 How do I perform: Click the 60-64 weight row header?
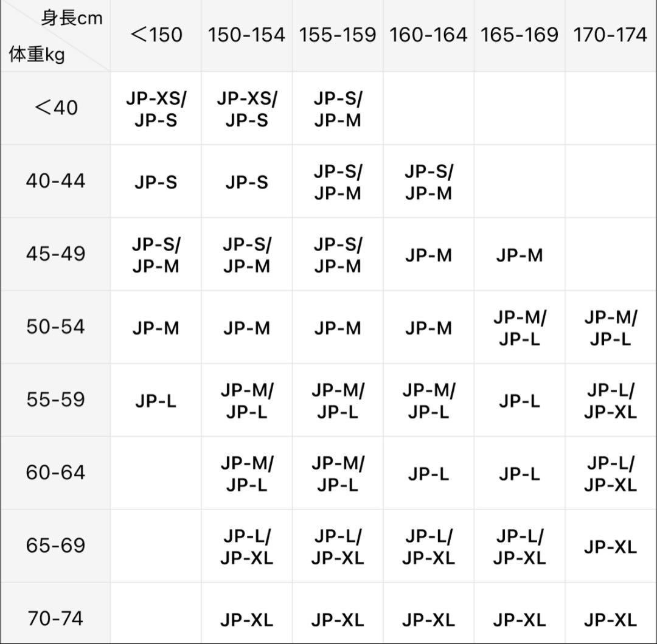(56, 473)
